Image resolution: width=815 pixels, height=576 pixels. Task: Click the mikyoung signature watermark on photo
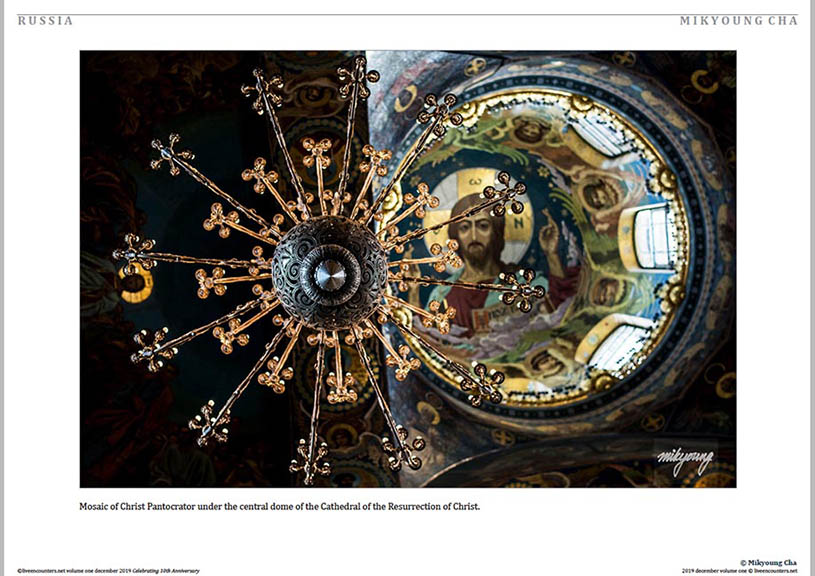pos(685,460)
